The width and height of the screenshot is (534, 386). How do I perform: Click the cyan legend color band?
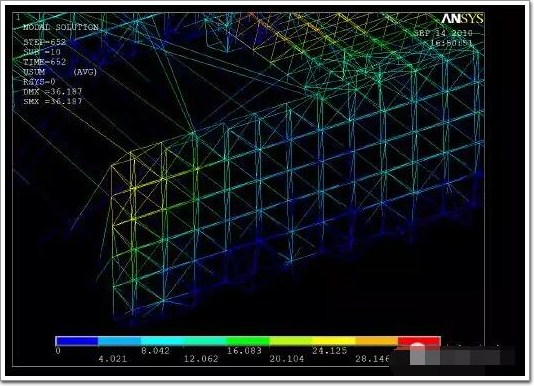tap(162, 341)
